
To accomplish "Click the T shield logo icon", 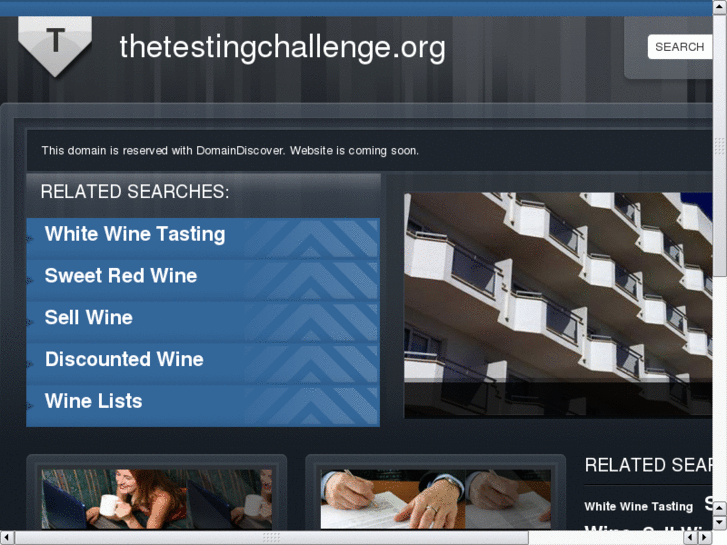I will (55, 46).
